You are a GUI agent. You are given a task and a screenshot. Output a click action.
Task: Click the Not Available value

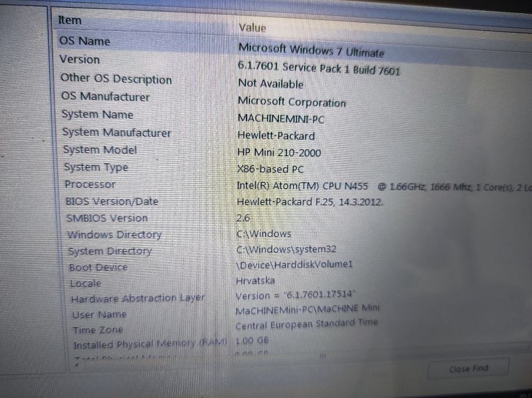pyautogui.click(x=271, y=84)
